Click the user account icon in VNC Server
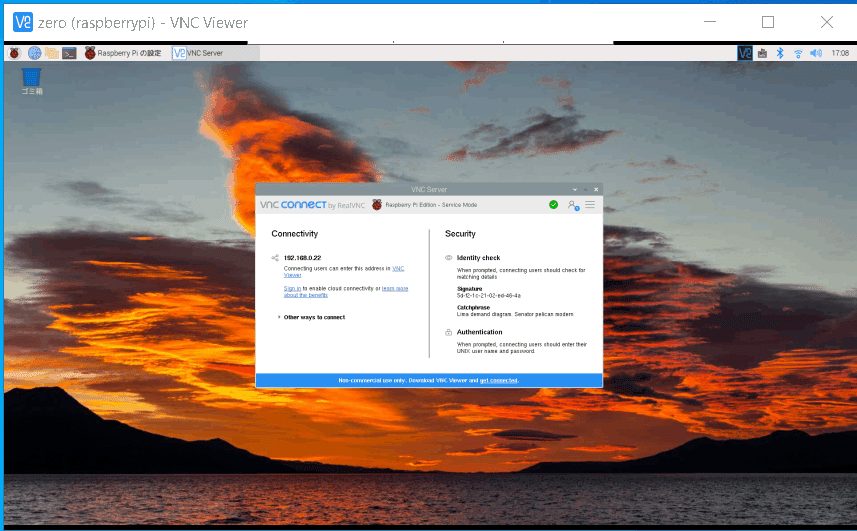857x531 pixels. pos(573,205)
